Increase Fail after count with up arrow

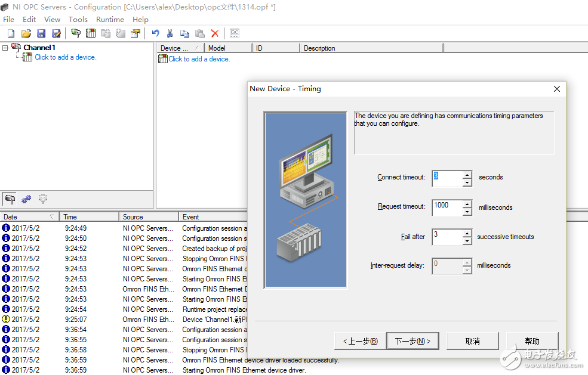(467, 233)
